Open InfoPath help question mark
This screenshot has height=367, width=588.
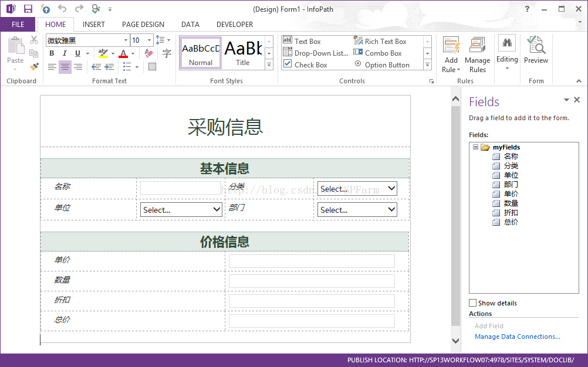(527, 9)
